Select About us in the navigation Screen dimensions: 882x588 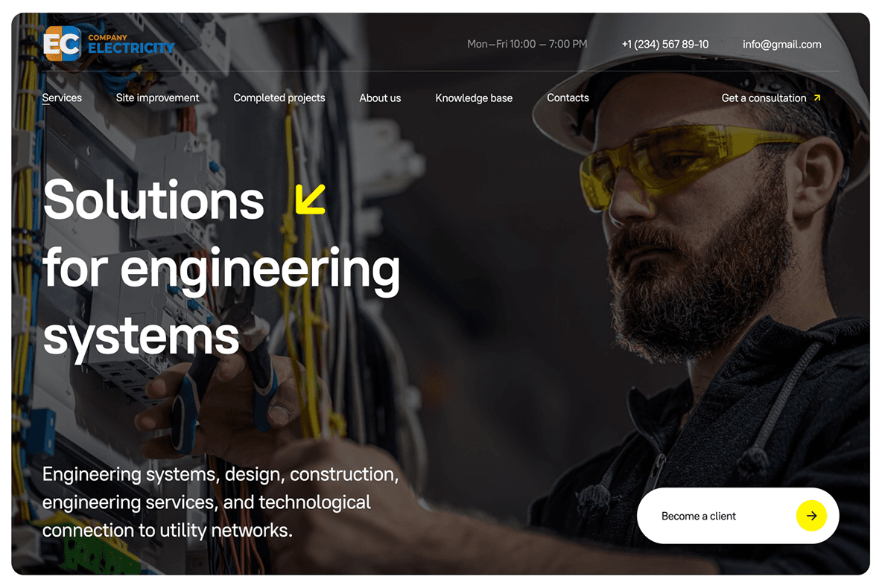pyautogui.click(x=380, y=98)
